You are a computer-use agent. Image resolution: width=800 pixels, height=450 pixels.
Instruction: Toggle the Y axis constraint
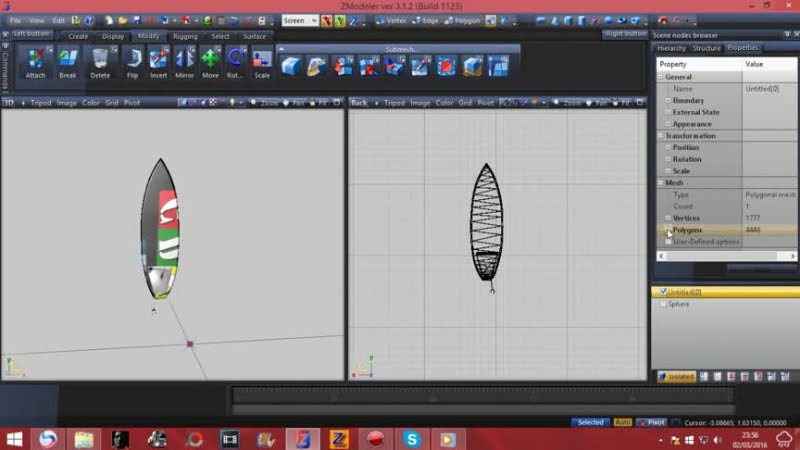pyautogui.click(x=340, y=21)
